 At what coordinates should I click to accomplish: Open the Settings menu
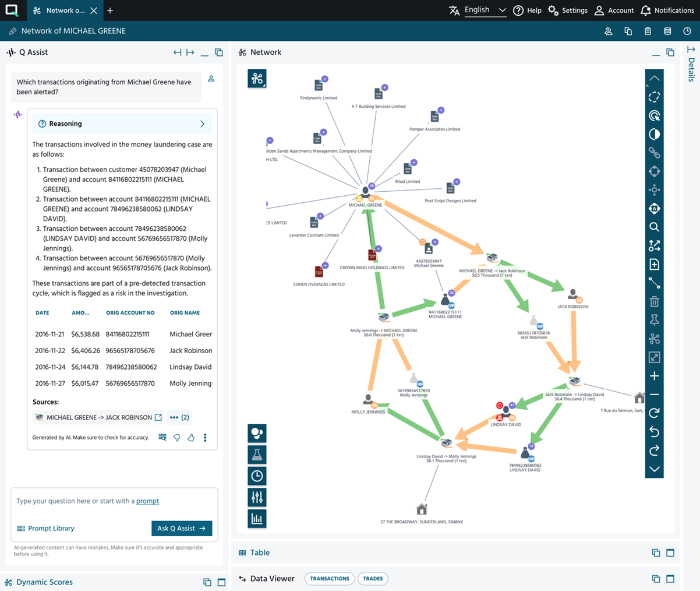tap(568, 10)
